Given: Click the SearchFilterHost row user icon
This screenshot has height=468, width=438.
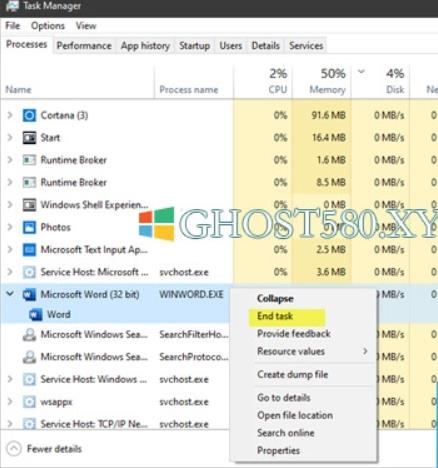Looking at the screenshot, I should click(x=29, y=334).
